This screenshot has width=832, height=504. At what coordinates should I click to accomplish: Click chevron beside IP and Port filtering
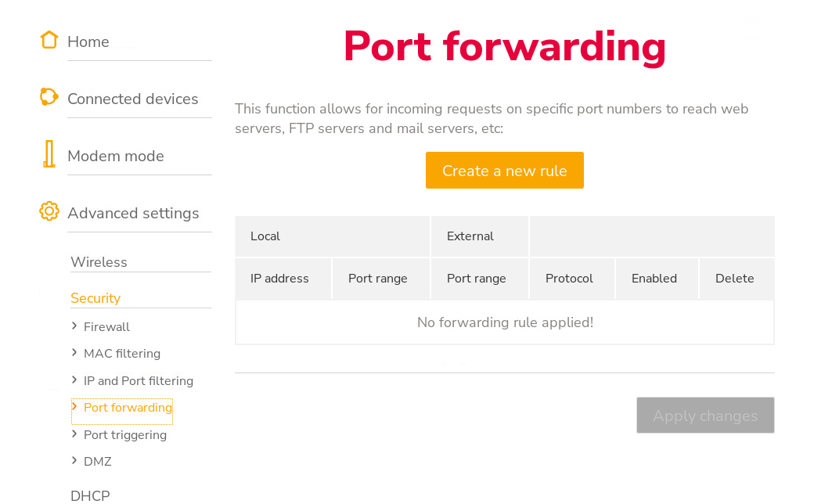point(74,380)
